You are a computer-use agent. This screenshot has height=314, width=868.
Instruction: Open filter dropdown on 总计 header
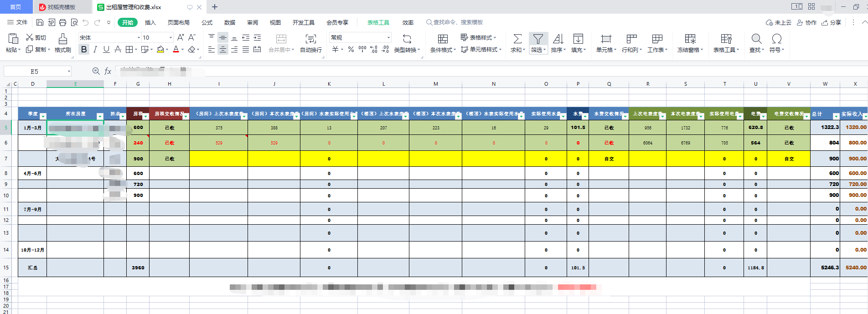pyautogui.click(x=836, y=116)
